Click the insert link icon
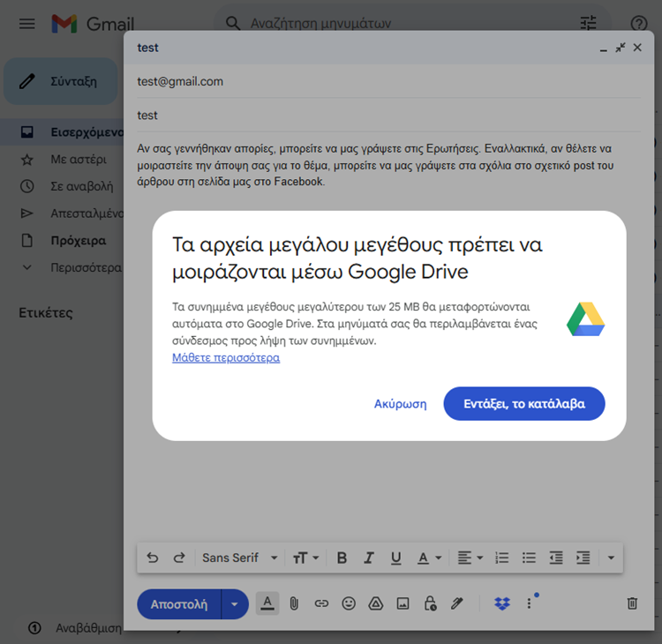 point(321,603)
